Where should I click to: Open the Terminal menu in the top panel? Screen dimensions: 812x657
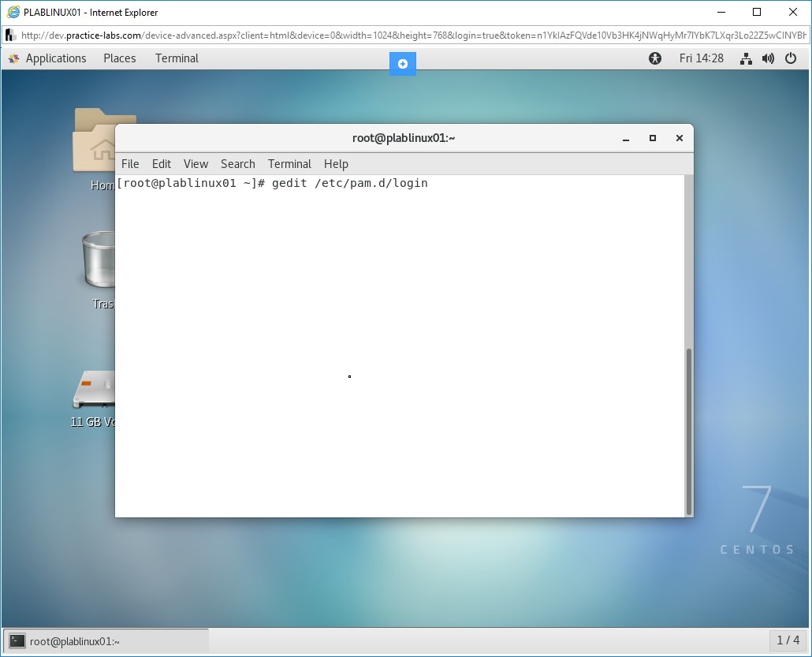[176, 58]
